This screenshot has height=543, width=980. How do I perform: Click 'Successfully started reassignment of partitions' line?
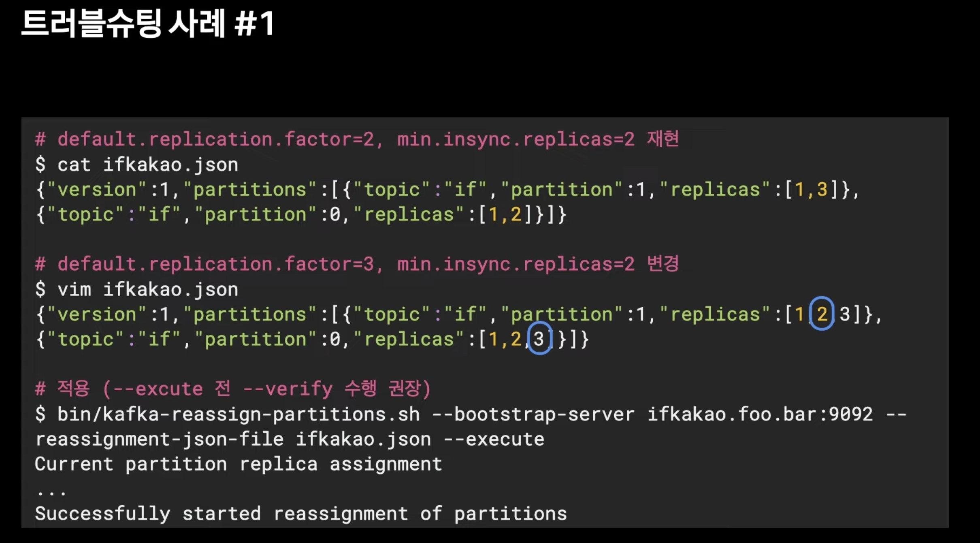300,514
